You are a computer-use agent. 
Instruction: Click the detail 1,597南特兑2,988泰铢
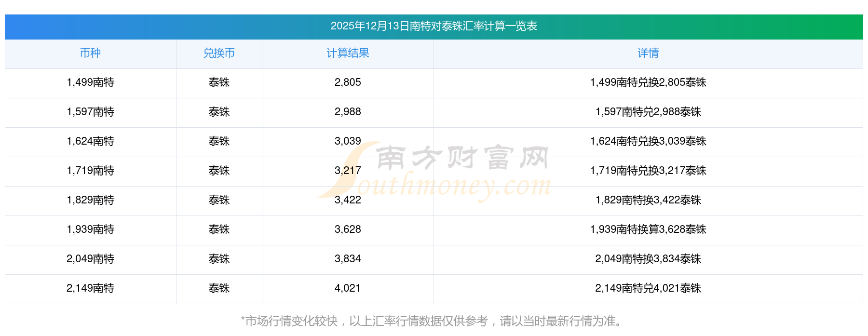(x=648, y=112)
